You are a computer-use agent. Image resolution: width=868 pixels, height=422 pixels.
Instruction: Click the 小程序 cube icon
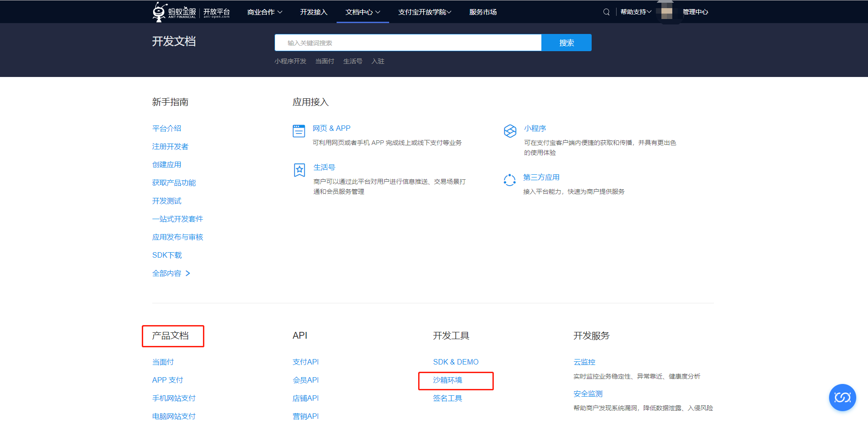tap(510, 131)
